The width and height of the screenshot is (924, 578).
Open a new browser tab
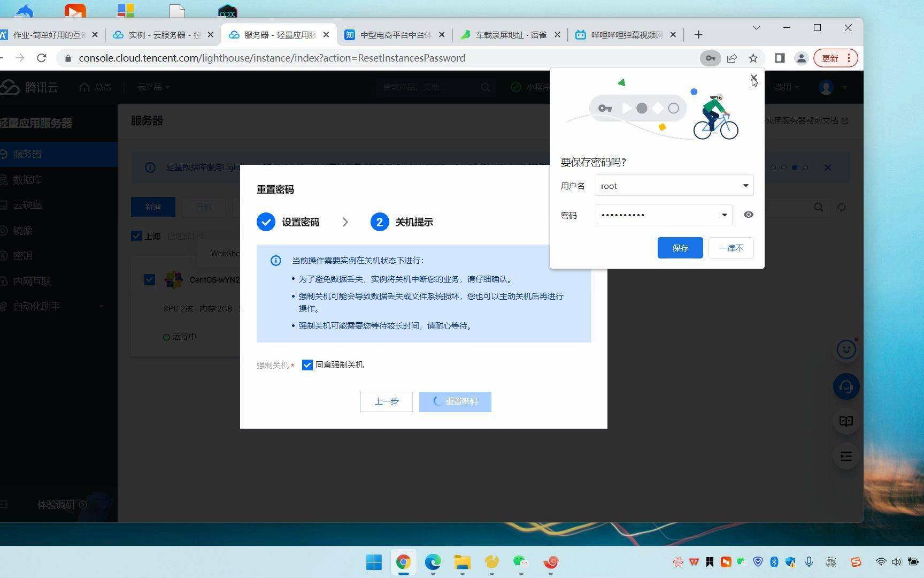(698, 35)
